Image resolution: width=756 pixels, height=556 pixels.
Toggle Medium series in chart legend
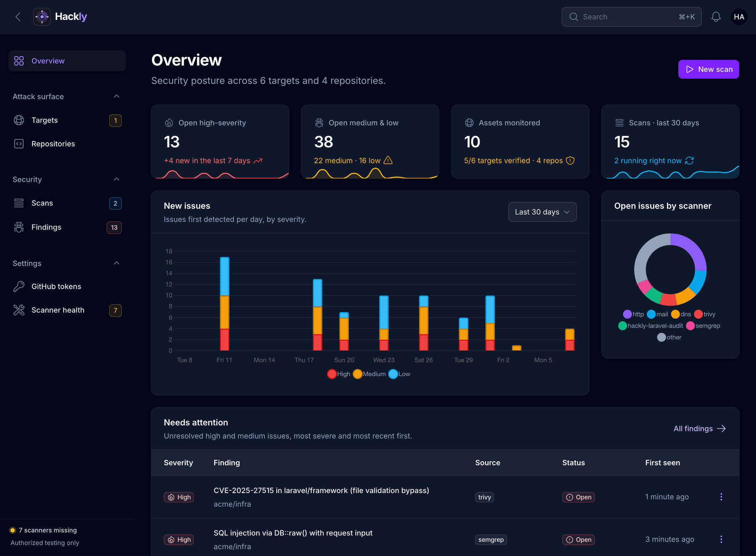pyautogui.click(x=370, y=374)
